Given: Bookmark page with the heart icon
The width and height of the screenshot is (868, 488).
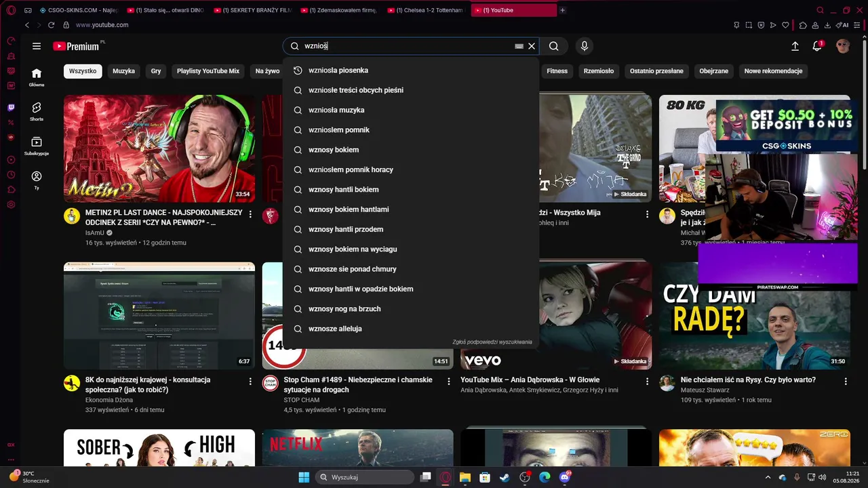Looking at the screenshot, I should tap(785, 25).
